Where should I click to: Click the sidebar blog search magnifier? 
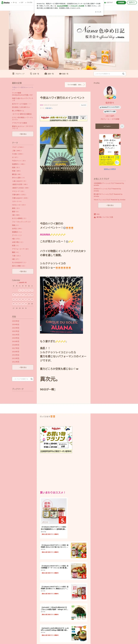click(x=32, y=379)
